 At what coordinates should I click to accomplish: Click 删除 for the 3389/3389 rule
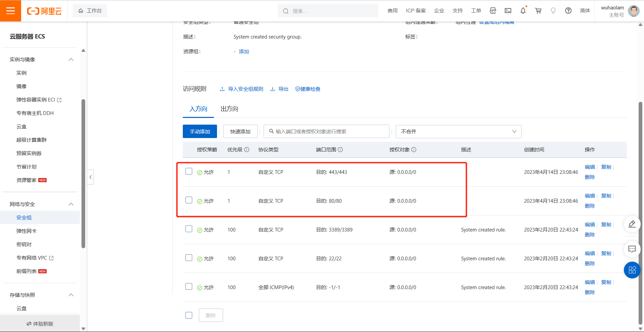coord(590,235)
